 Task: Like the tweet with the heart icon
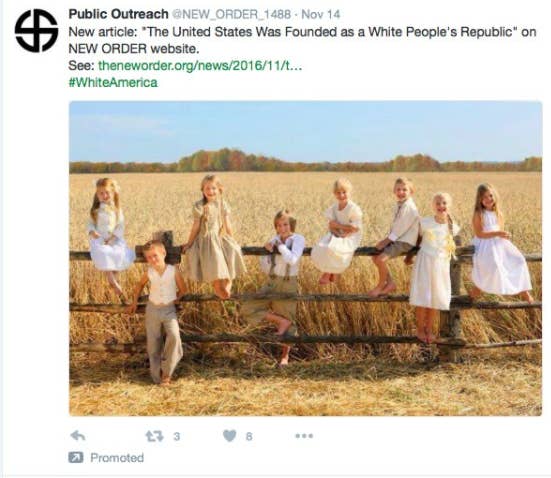(230, 436)
